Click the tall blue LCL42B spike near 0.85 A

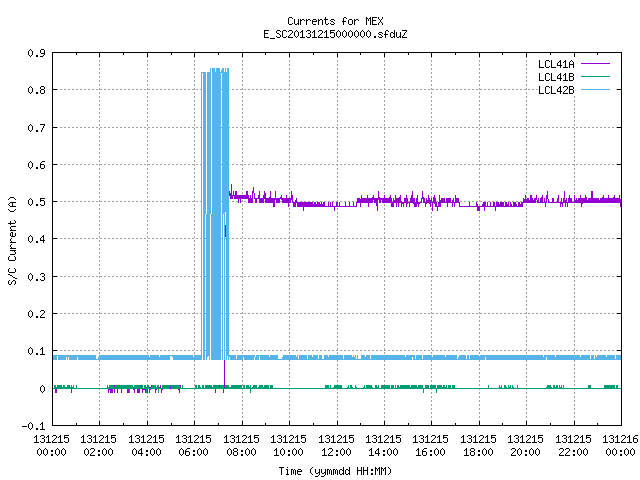[216, 213]
